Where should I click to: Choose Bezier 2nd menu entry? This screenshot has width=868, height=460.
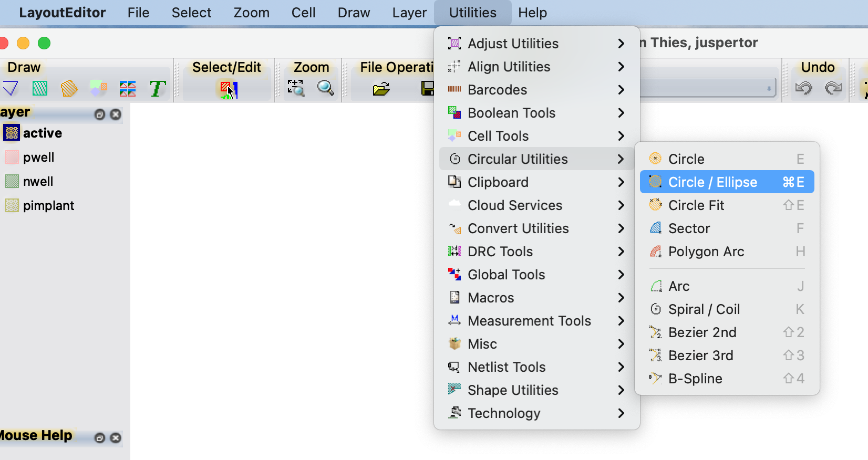727,332
